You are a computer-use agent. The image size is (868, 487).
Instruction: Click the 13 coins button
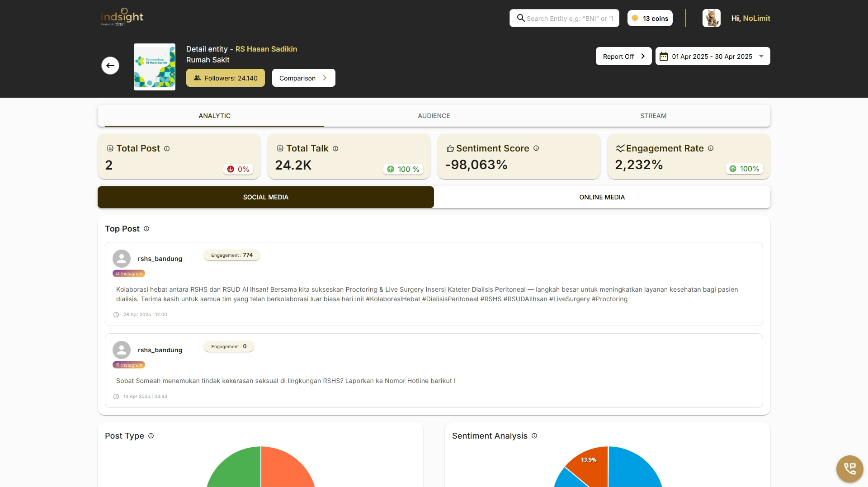(x=650, y=18)
